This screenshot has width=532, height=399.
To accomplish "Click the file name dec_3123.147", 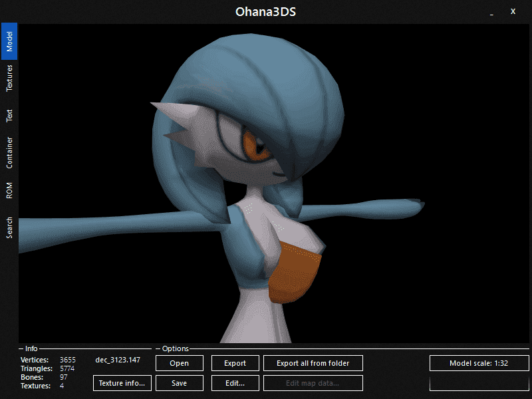I will pyautogui.click(x=118, y=360).
